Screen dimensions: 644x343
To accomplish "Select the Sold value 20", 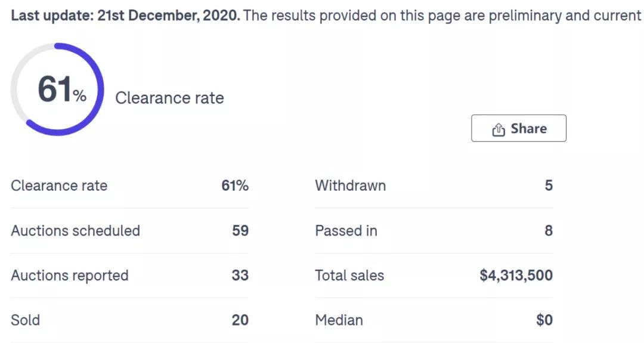I will click(x=240, y=320).
